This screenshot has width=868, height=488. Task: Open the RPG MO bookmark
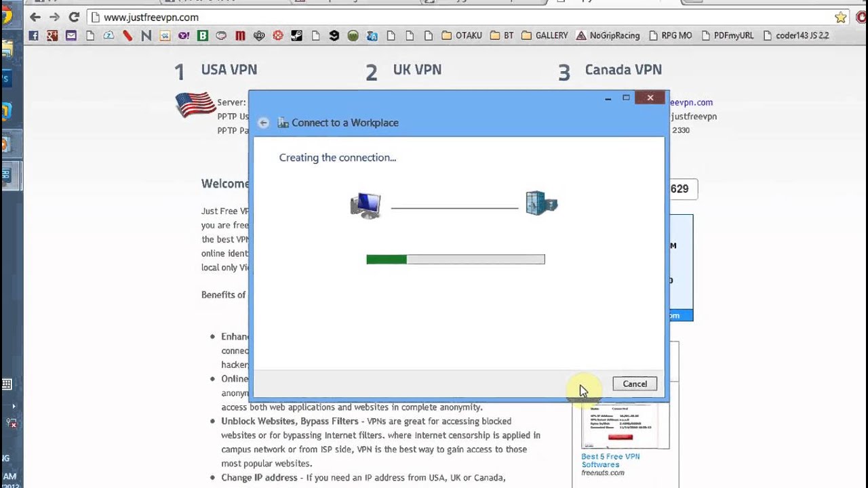click(671, 35)
